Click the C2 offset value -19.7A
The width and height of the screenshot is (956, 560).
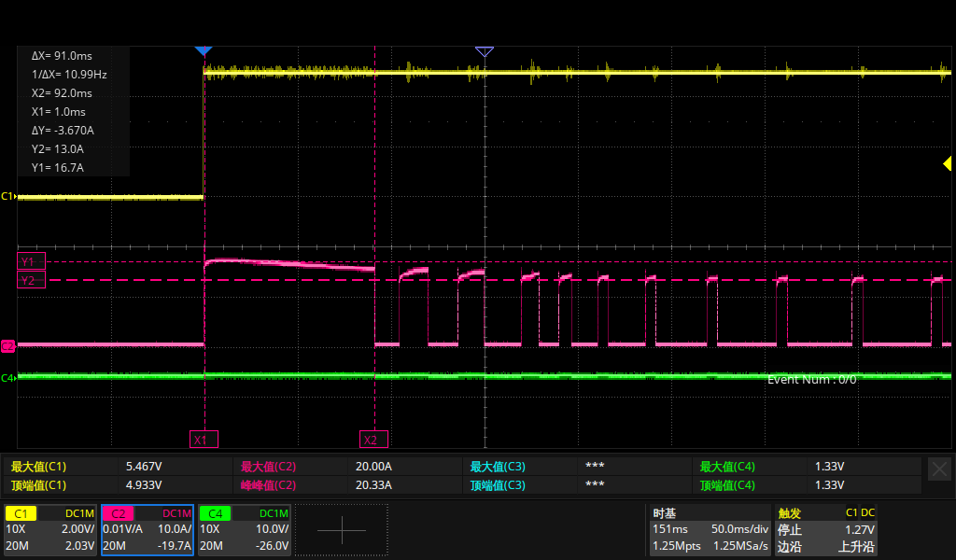[x=175, y=545]
